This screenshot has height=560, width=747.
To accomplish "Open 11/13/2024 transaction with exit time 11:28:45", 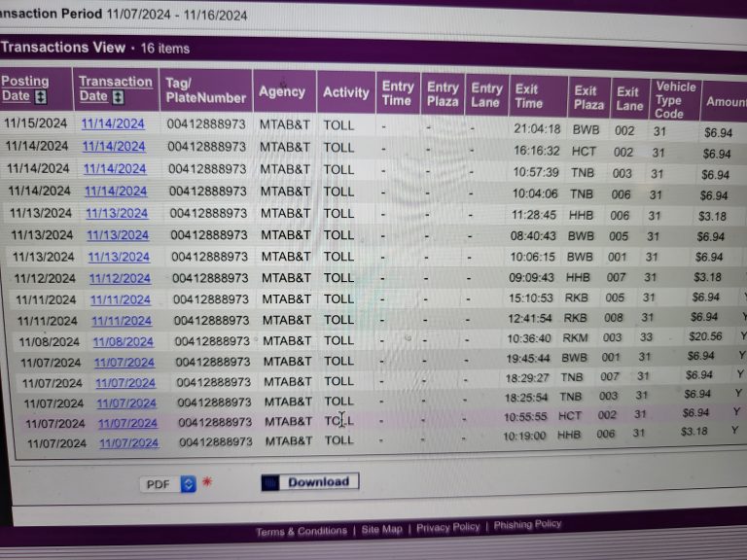I will click(117, 213).
